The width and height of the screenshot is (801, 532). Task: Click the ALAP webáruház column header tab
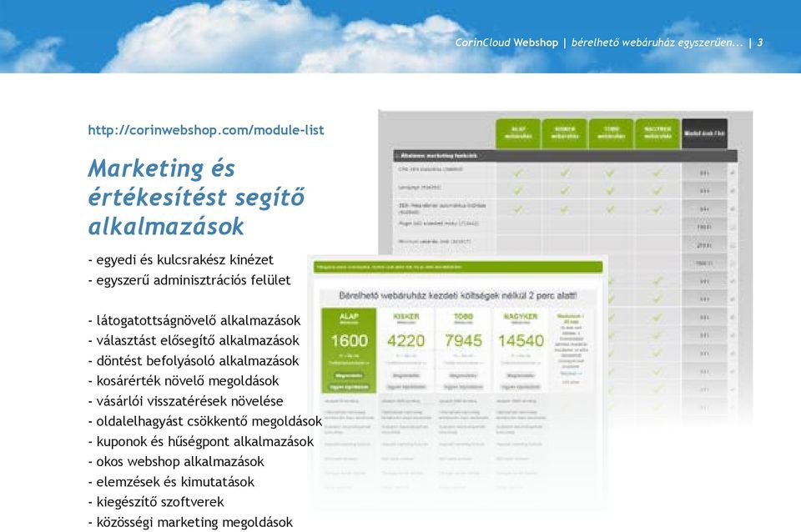click(x=518, y=133)
